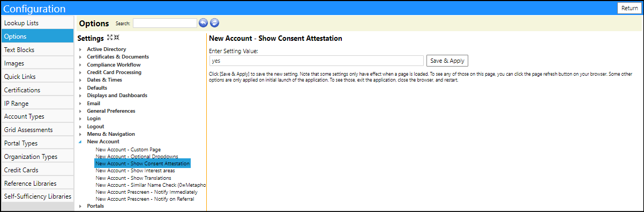Expand the Active Directory node arrow
The width and height of the screenshot is (644, 212).
coord(80,49)
